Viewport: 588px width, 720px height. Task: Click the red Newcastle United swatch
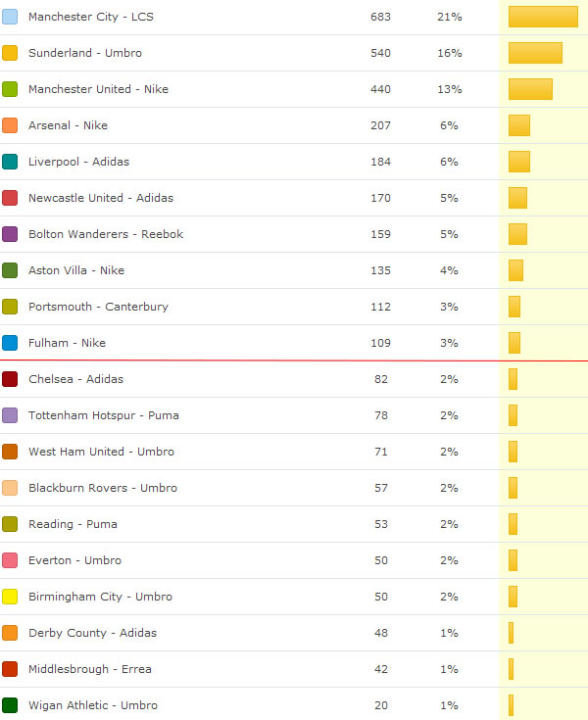tap(10, 198)
